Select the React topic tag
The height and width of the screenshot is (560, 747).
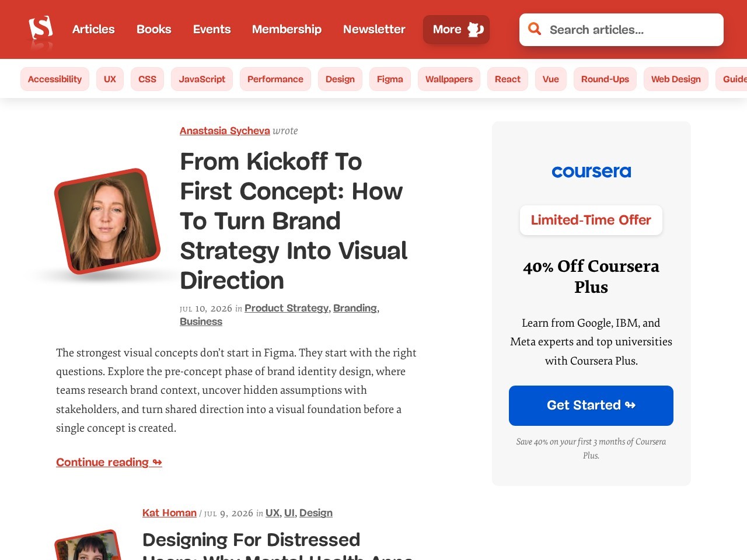[x=508, y=79]
